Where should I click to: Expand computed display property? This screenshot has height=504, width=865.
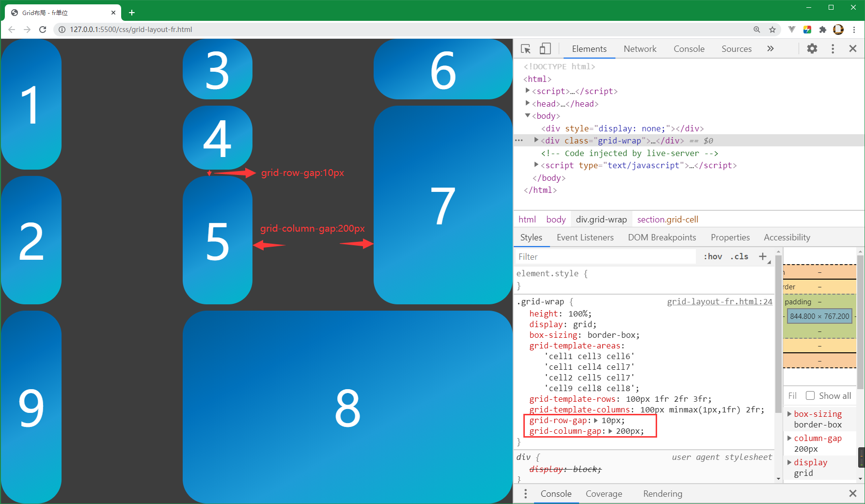point(789,462)
